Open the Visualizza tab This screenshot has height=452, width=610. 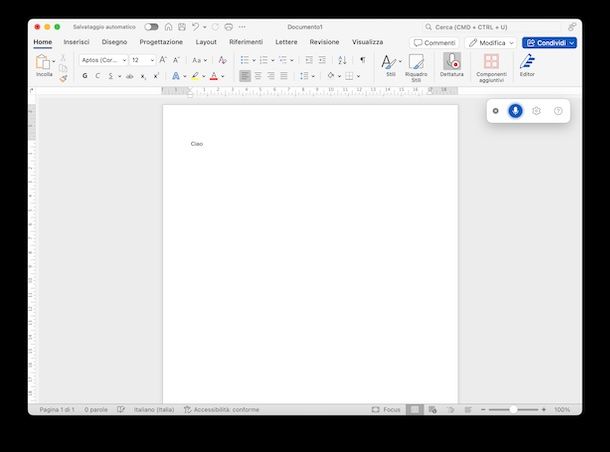[x=368, y=42]
